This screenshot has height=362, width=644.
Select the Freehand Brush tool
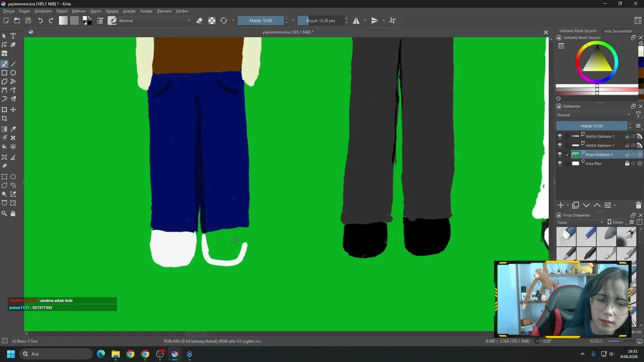coord(5,64)
